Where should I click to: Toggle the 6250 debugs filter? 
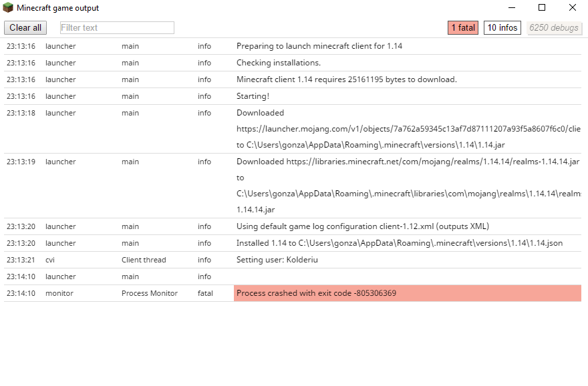click(553, 27)
